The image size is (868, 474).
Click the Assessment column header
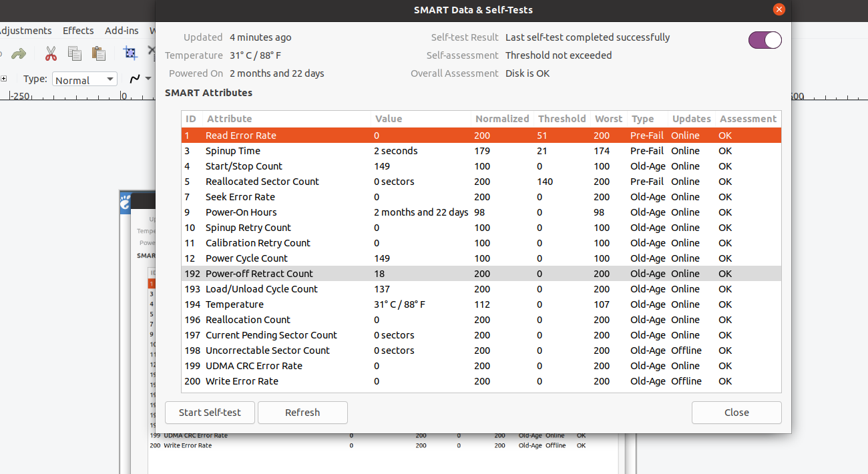coord(748,119)
